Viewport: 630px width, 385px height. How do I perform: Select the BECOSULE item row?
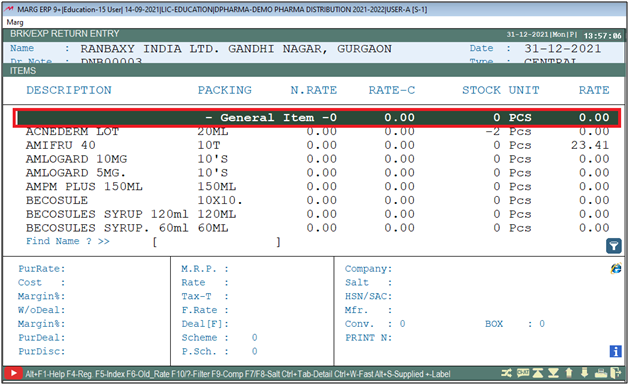[317, 200]
